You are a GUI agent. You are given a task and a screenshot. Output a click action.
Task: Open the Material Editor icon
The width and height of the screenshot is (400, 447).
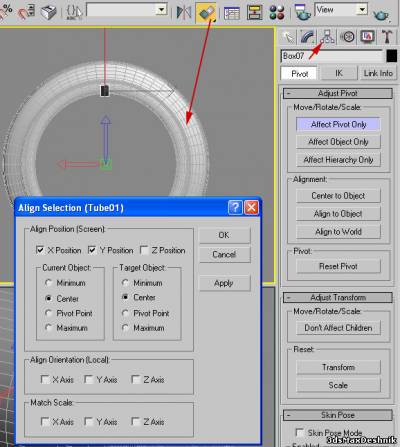coord(277,12)
